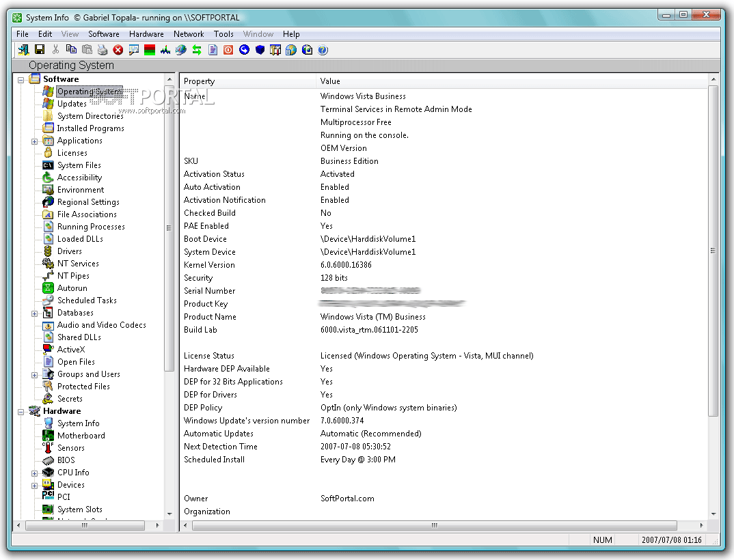Click the text document toolbar icon
This screenshot has width=734, height=560.
(213, 50)
